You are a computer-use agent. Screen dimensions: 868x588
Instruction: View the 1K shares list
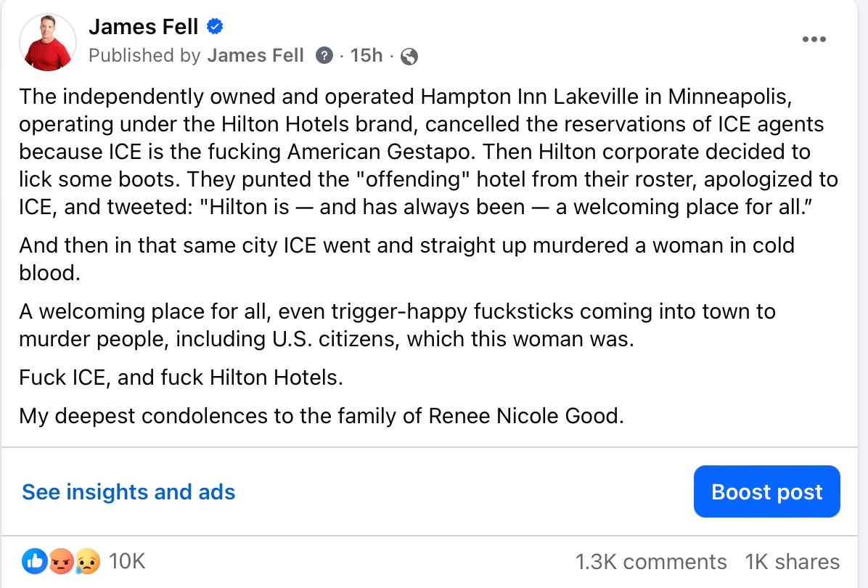(x=792, y=561)
